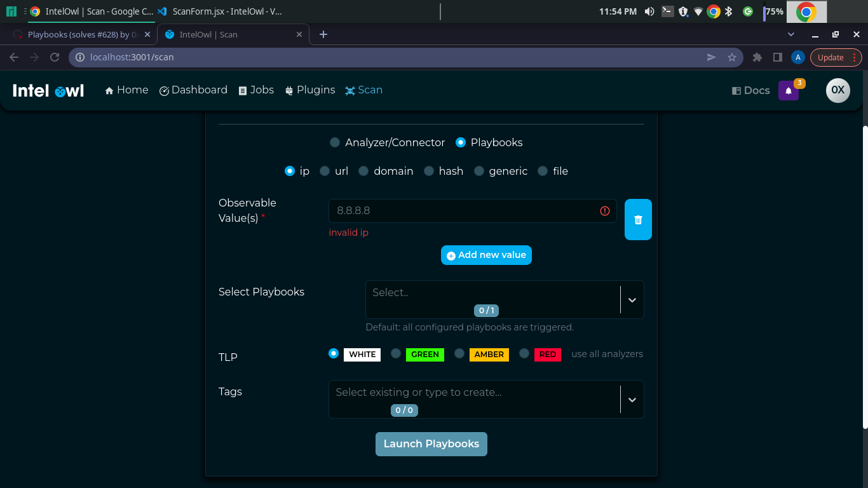Switch to ScanForm.jsx VS Code window in taskbar

coord(219,11)
